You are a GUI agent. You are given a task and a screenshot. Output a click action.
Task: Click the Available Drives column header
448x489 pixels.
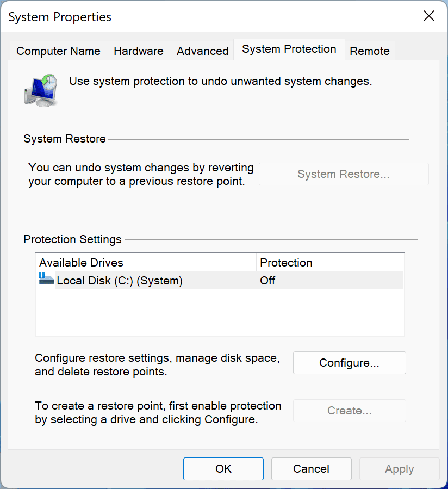pyautogui.click(x=146, y=263)
